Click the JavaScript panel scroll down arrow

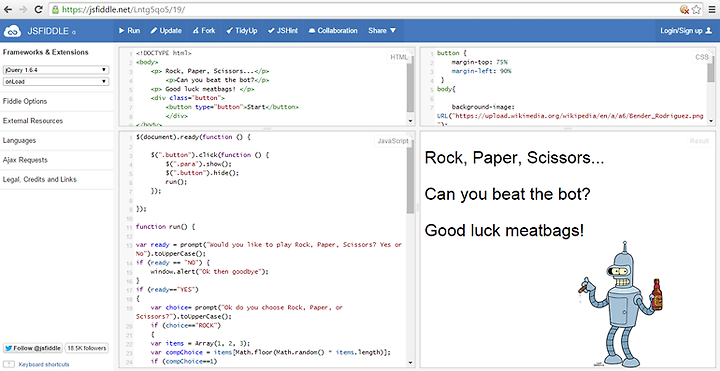click(410, 363)
